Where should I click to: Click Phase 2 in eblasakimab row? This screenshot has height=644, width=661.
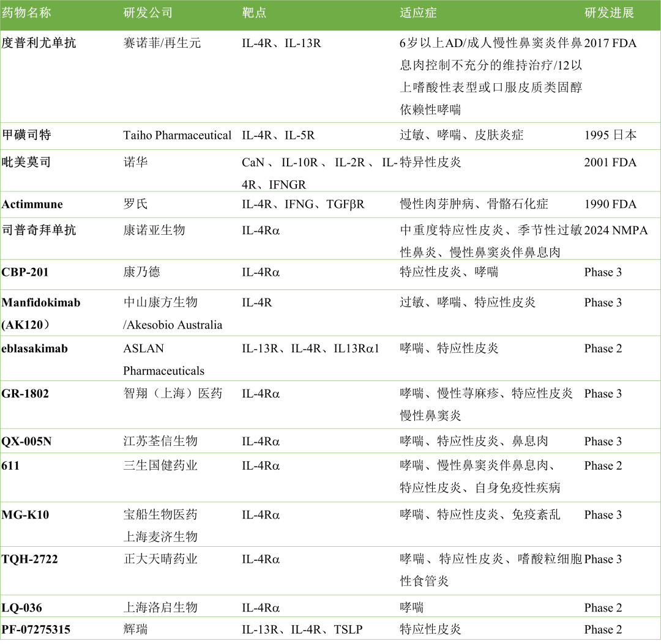[603, 349]
